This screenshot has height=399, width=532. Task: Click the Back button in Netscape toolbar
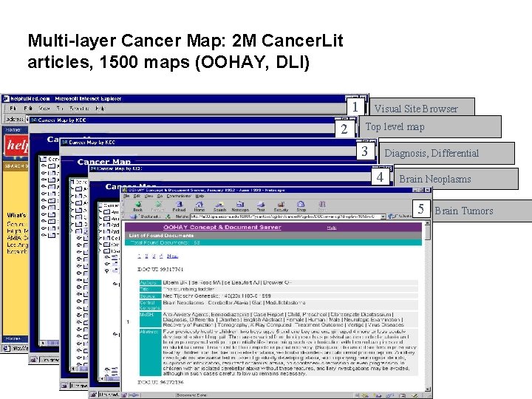(x=137, y=206)
